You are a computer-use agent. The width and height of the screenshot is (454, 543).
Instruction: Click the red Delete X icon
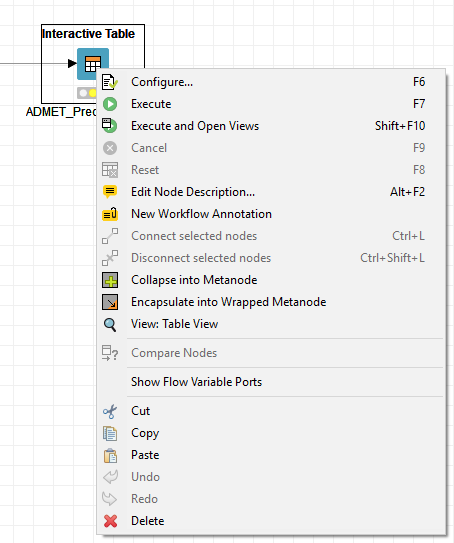(110, 521)
